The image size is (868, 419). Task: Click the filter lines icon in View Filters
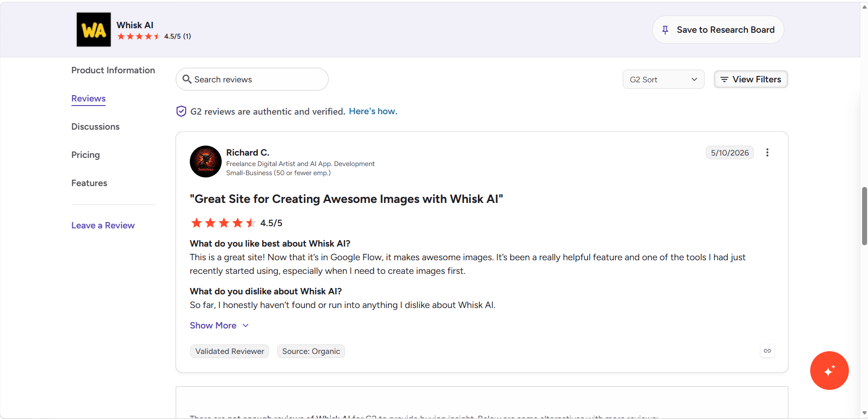[724, 80]
